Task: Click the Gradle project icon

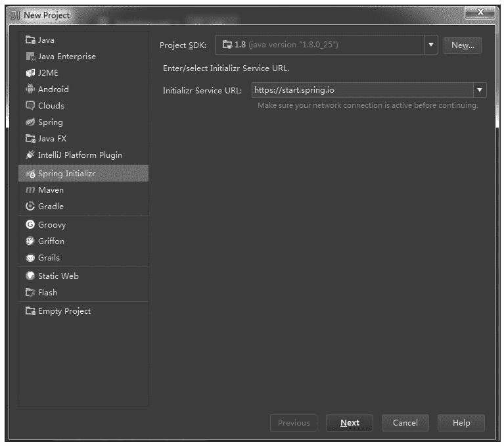Action: coord(30,207)
